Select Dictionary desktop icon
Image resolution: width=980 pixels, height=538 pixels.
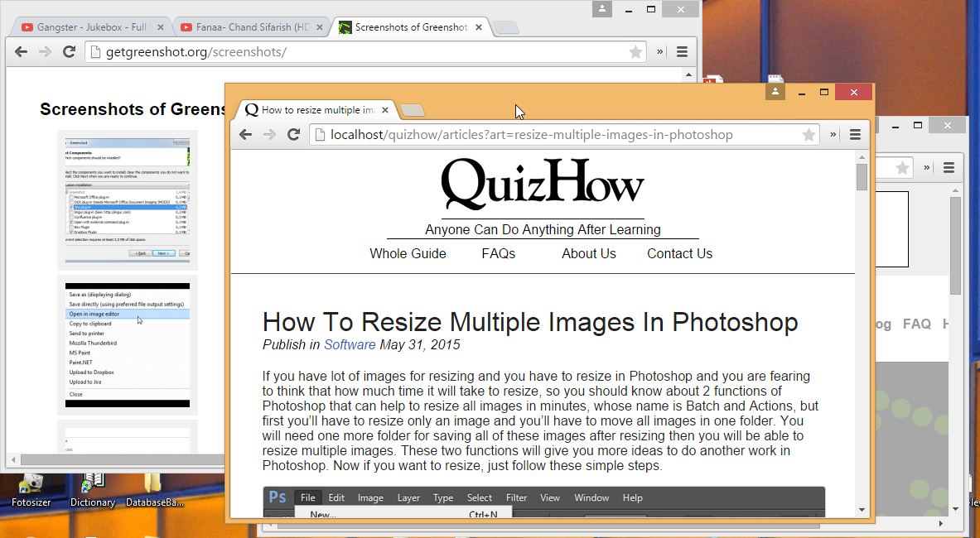pos(93,491)
